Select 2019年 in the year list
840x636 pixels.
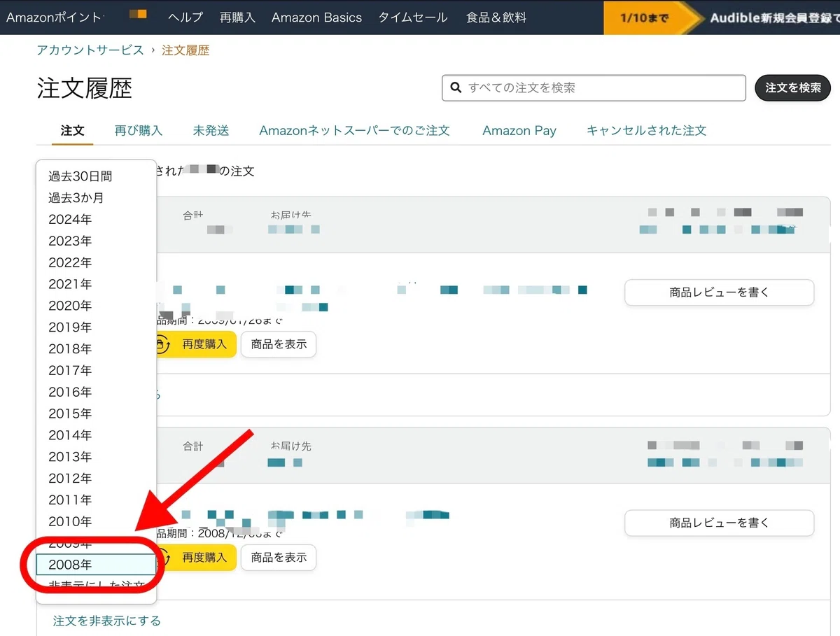click(x=96, y=327)
